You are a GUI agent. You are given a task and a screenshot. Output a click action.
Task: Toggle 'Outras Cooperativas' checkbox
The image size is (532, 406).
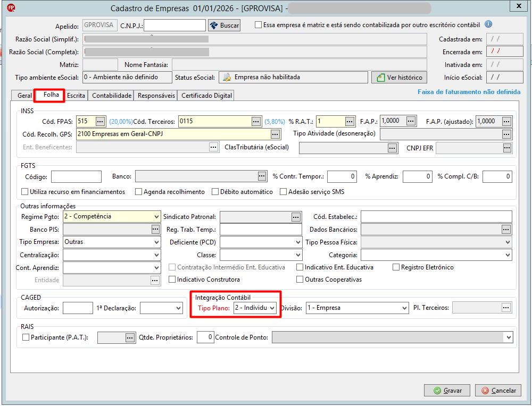tap(300, 280)
